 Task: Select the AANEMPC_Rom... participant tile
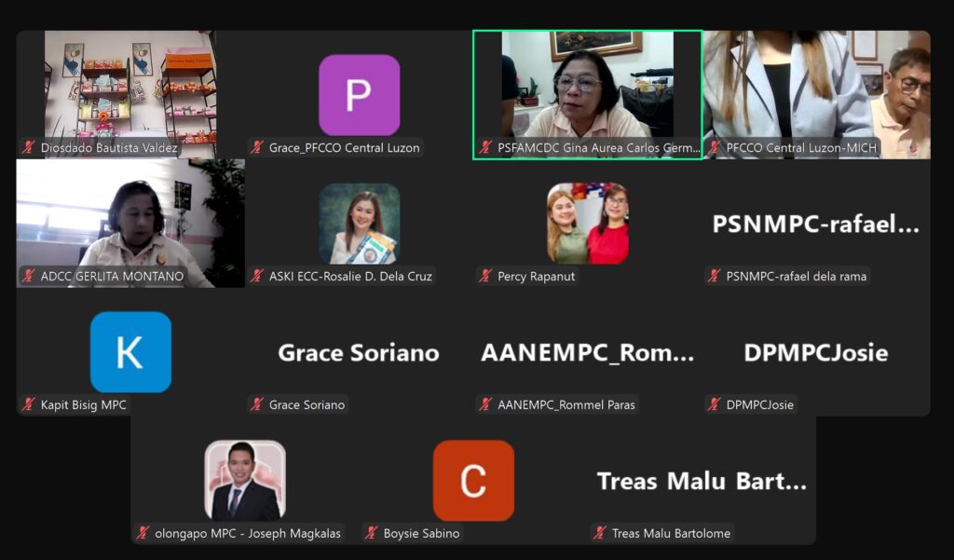pos(588,352)
